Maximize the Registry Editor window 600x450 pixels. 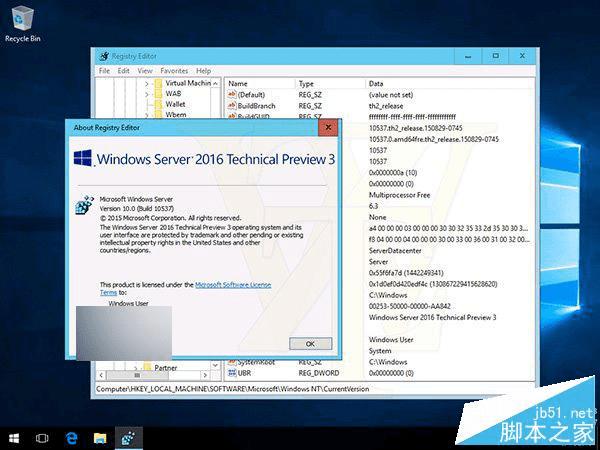point(496,56)
